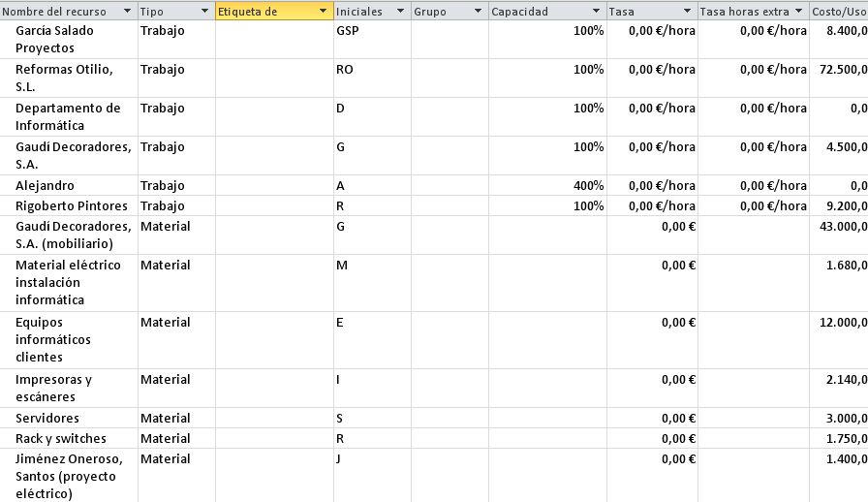
Task: Open the Tasa horas extra filter dropdown
Action: (798, 12)
